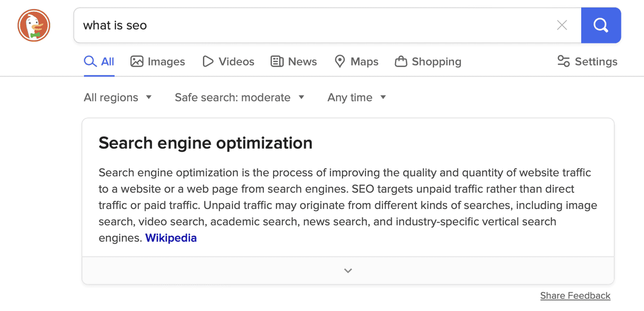Open the Wikipedia source link
This screenshot has height=311, width=644.
(171, 238)
